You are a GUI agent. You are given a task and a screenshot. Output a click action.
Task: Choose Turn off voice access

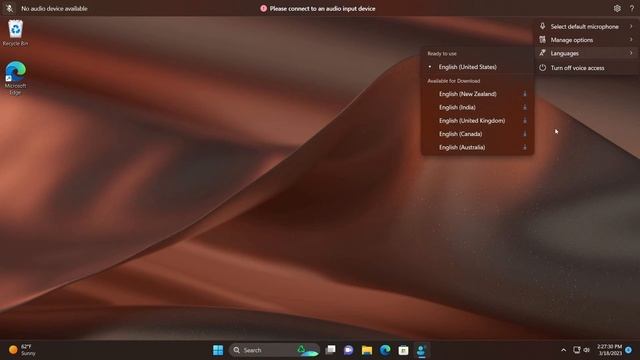pos(587,68)
